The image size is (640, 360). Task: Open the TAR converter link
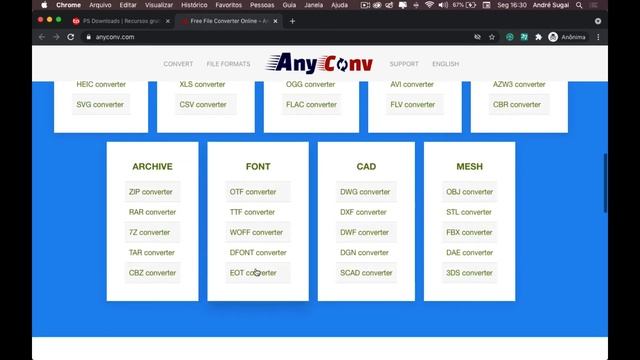tap(151, 252)
